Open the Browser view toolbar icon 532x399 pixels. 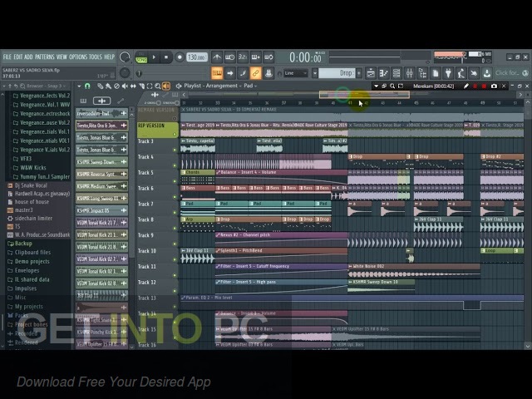click(422, 73)
